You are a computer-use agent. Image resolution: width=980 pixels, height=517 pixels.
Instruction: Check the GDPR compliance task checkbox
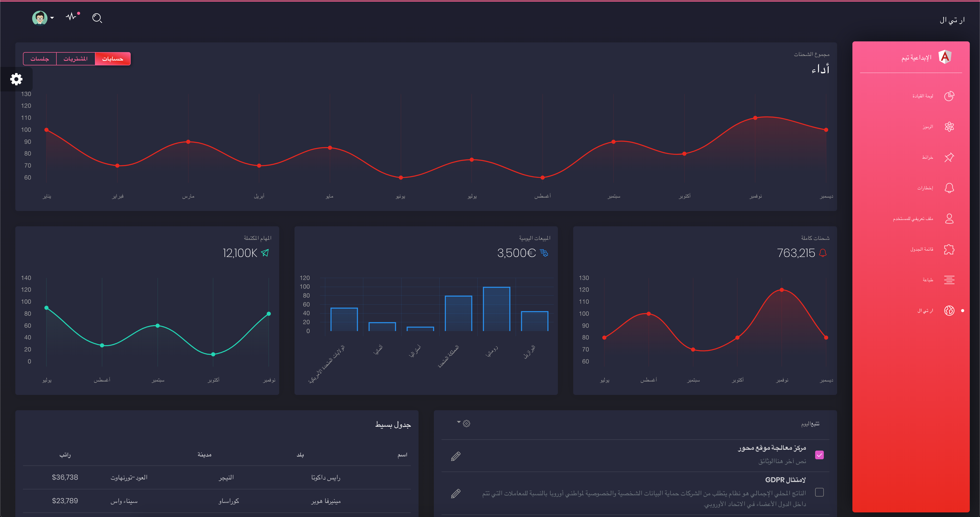tap(819, 492)
